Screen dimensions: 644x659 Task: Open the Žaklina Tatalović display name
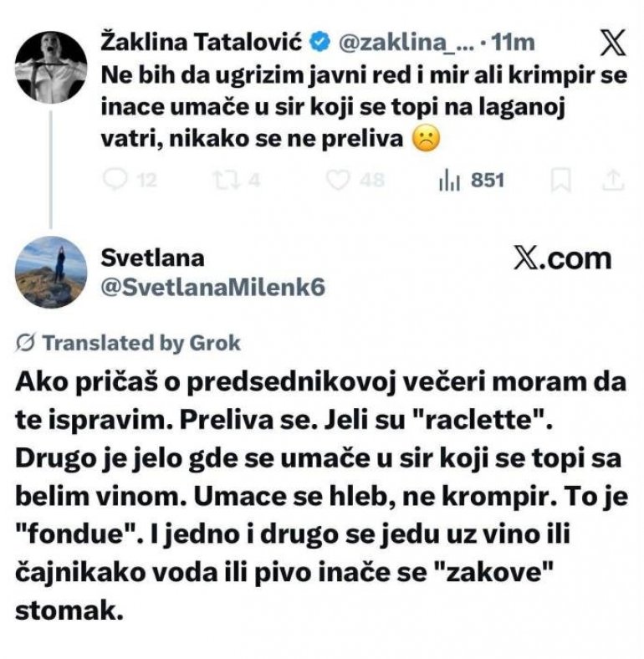(x=202, y=43)
